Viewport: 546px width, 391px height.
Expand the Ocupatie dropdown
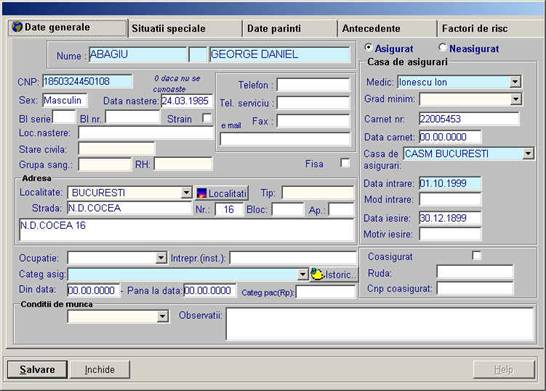161,258
